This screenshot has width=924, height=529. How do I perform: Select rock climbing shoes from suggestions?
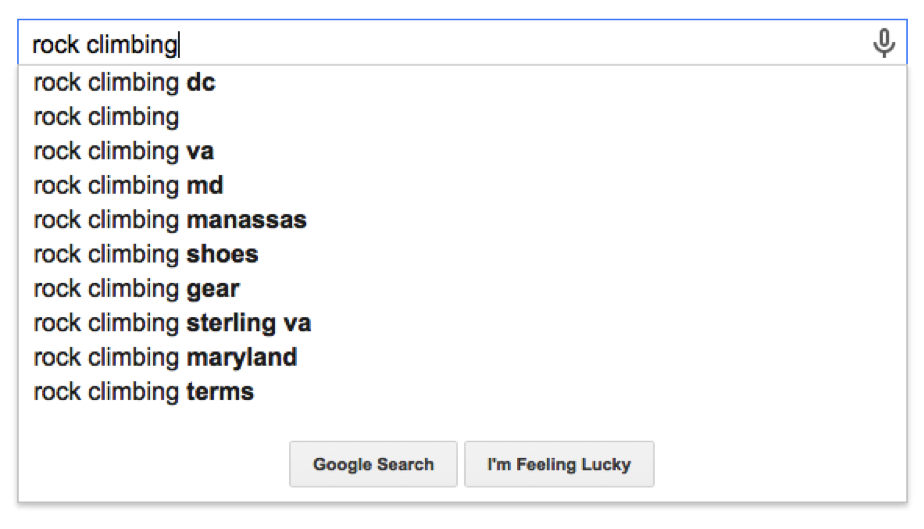click(462, 254)
